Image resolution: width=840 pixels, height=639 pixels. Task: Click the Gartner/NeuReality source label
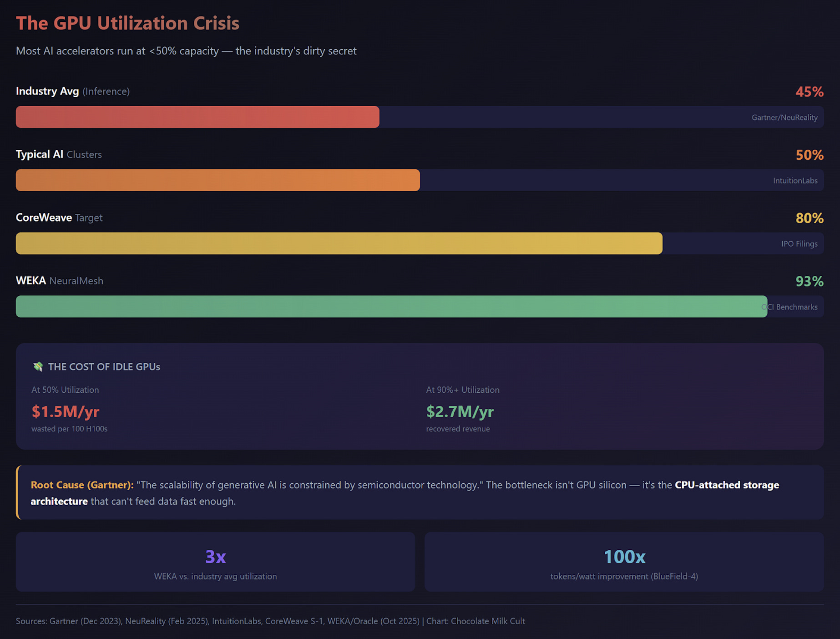point(784,117)
